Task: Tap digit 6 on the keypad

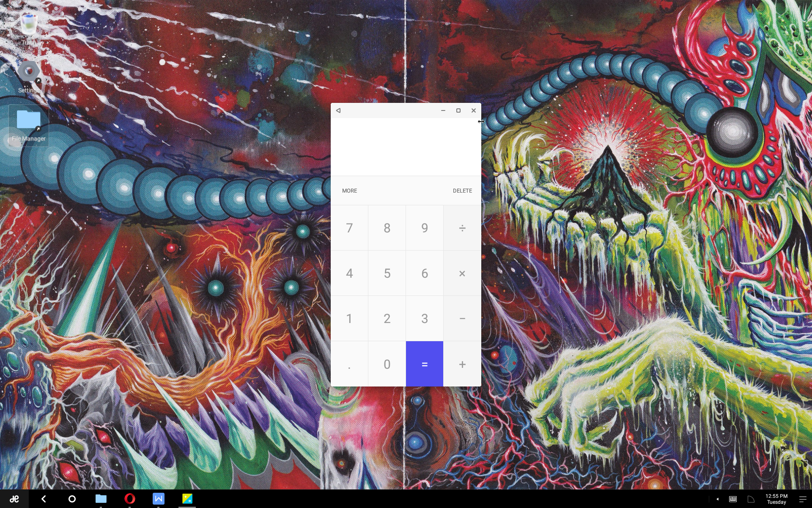Action: (x=425, y=273)
